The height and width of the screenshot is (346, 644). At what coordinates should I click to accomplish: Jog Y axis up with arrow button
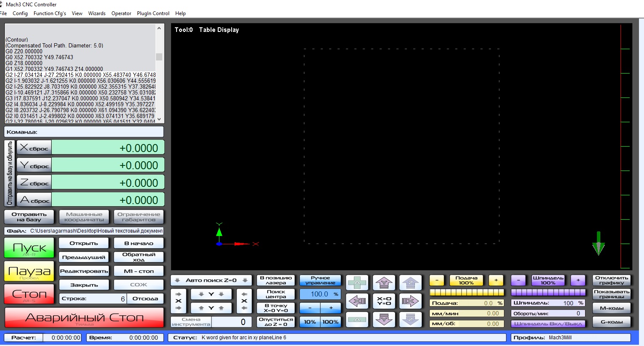[x=384, y=283]
